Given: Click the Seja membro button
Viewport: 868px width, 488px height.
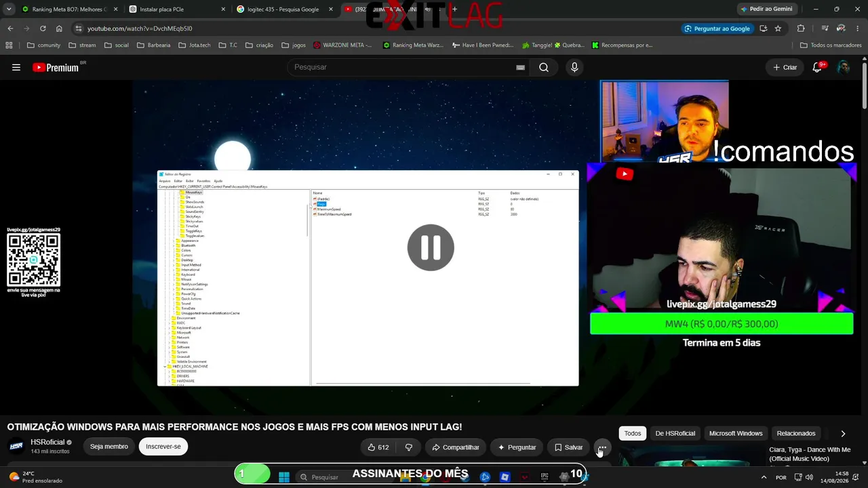Looking at the screenshot, I should click(x=109, y=447).
